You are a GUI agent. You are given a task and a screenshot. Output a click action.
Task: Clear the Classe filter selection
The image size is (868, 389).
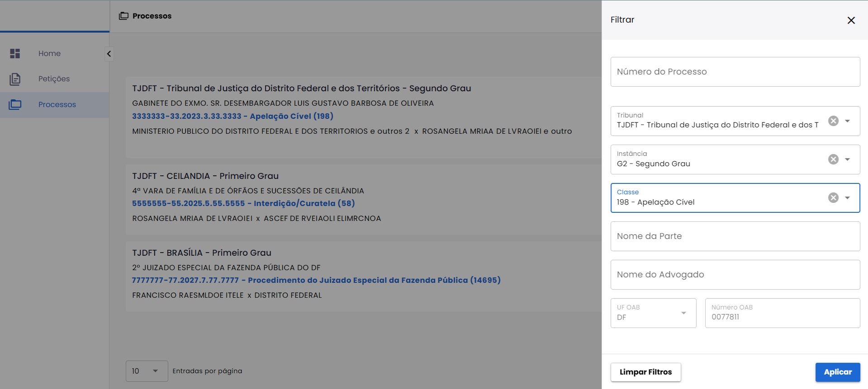tap(833, 197)
